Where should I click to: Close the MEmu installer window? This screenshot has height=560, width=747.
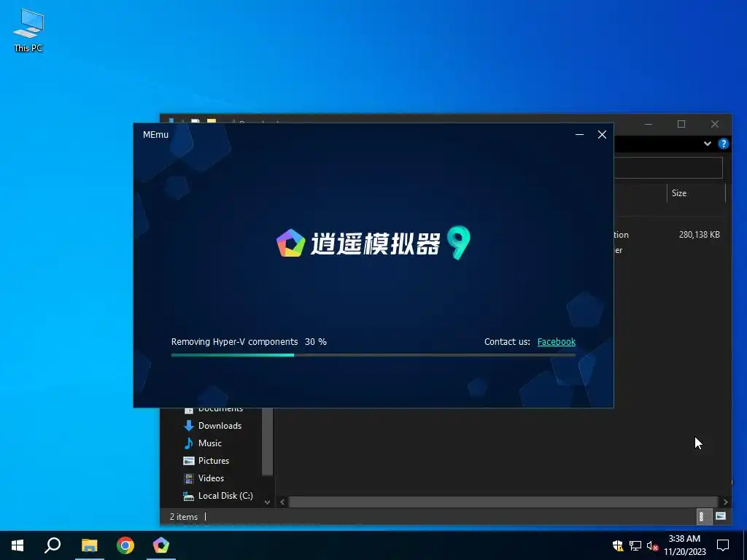coord(602,135)
